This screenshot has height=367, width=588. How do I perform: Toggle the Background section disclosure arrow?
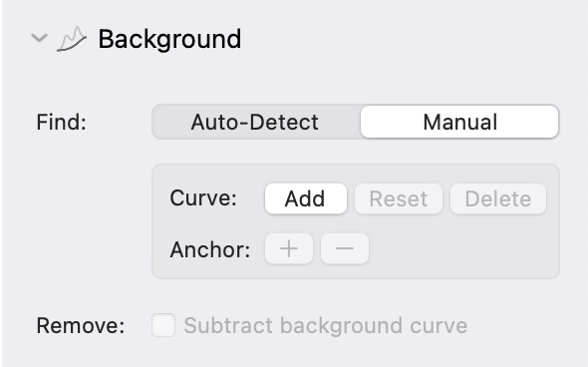point(39,38)
